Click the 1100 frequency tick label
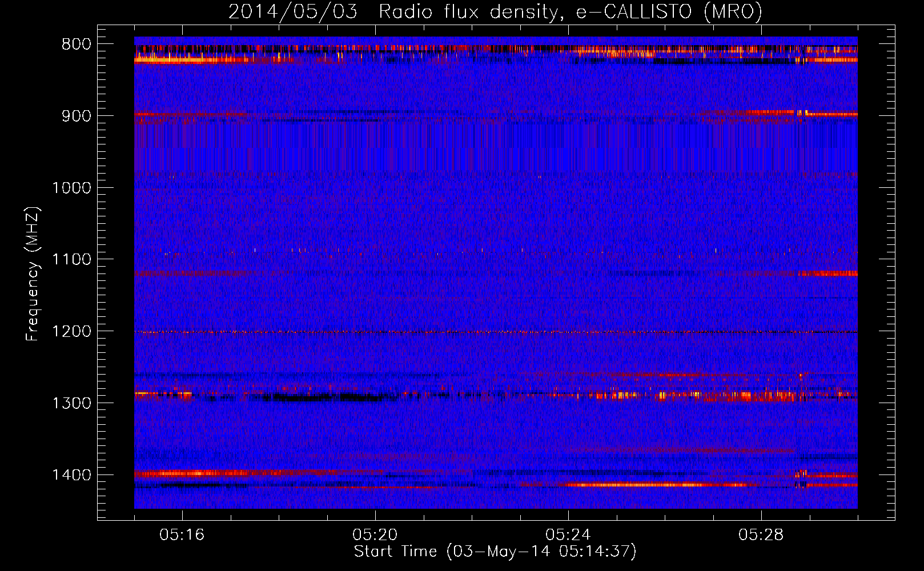924x571 pixels. coord(71,260)
